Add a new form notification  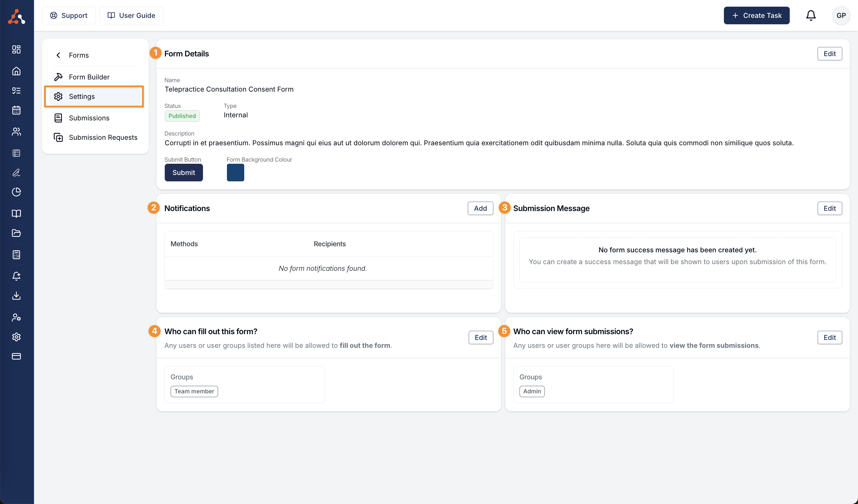click(480, 208)
